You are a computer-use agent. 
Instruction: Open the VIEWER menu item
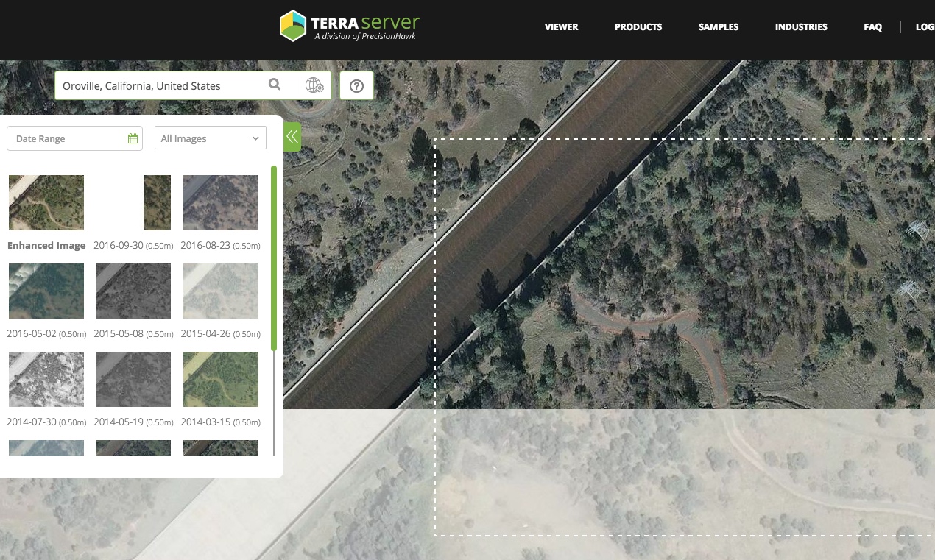(561, 27)
